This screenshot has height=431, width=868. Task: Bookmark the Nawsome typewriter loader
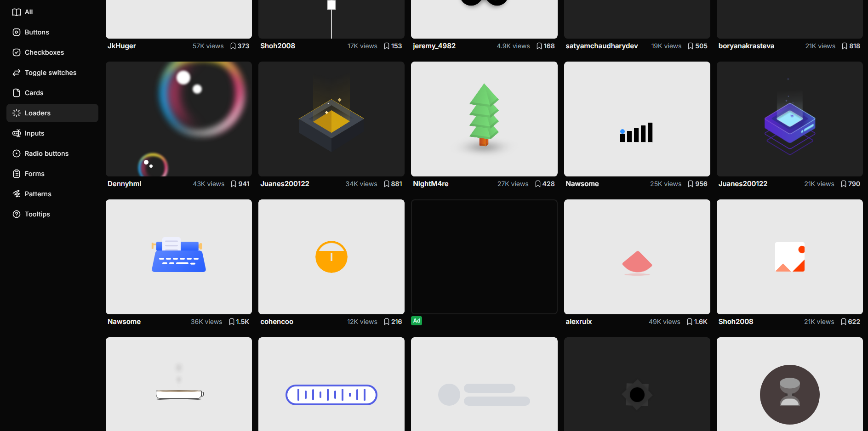[231, 322]
